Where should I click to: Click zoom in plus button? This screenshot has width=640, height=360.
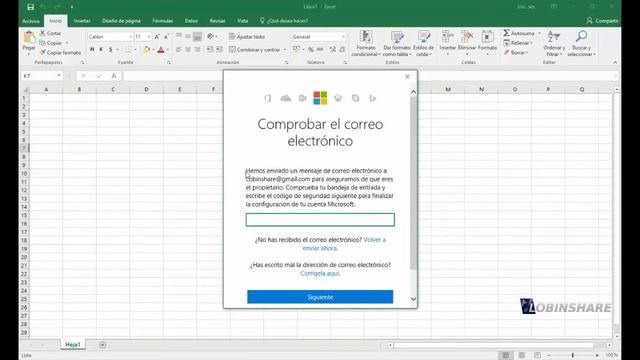597,356
